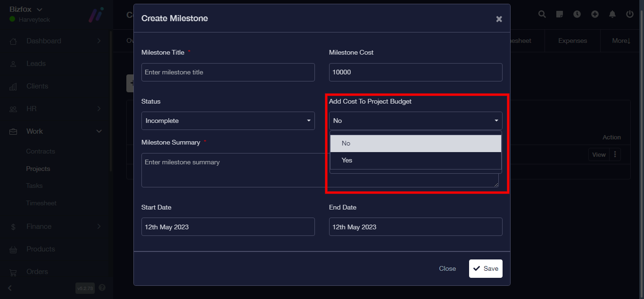Viewport: 644px width, 299px height.
Task: Click the Save button
Action: click(486, 268)
